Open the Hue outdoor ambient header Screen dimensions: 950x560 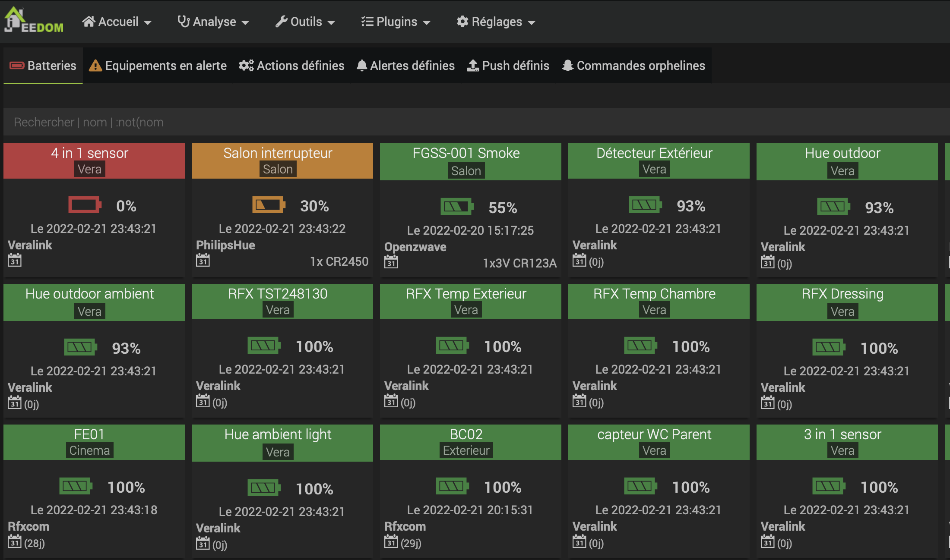(x=94, y=302)
